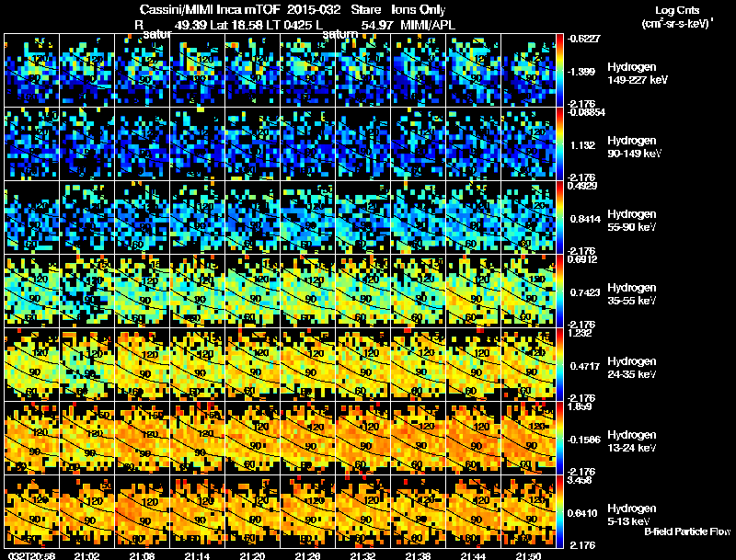The image size is (736, 560).
Task: Select the Hydrogen 24-35 keV panel at 21:26
Action: point(308,364)
